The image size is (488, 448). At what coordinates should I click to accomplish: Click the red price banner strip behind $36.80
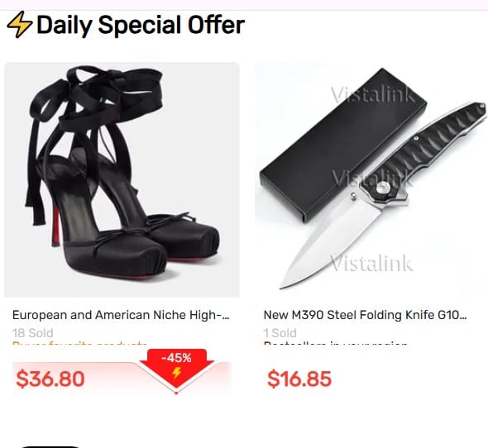(x=122, y=378)
